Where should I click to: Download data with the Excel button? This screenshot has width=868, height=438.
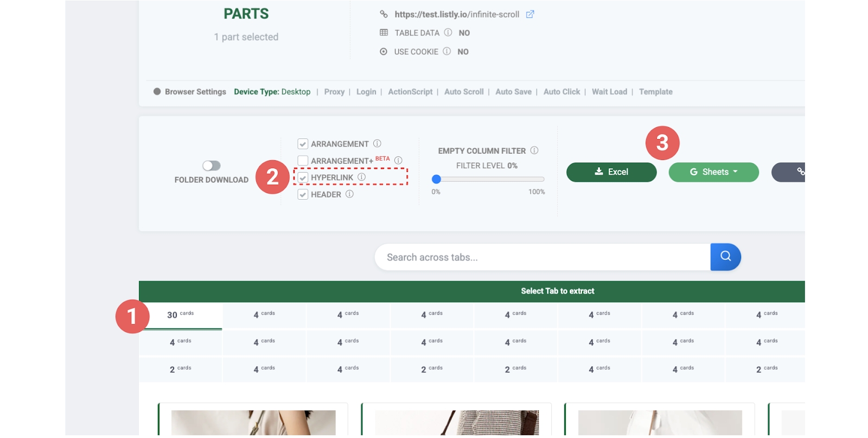coord(611,172)
